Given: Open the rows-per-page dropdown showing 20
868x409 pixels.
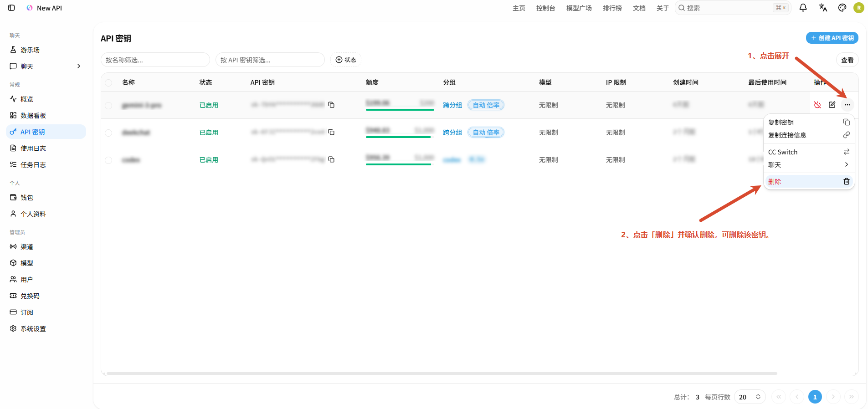Looking at the screenshot, I should (x=750, y=397).
